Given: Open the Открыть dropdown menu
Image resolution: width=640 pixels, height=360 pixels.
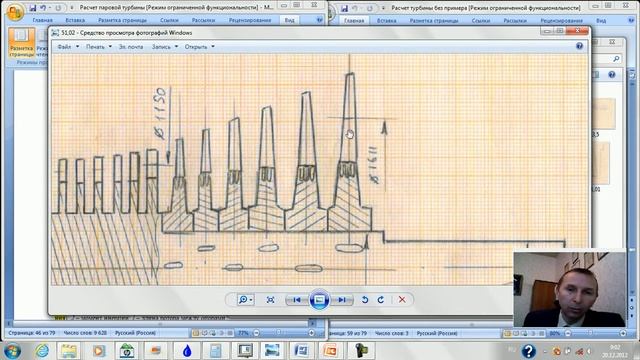Looking at the screenshot, I should tap(200, 47).
